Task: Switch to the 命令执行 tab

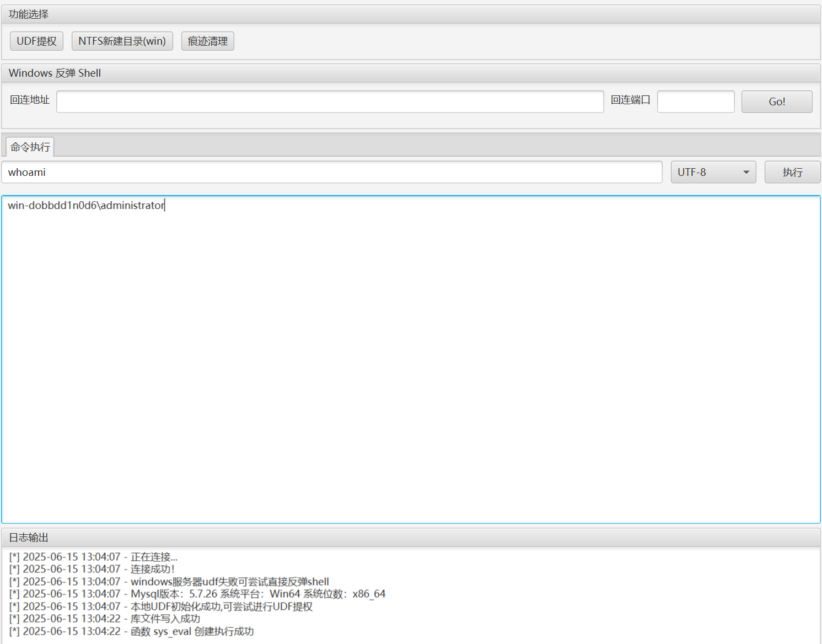Action: click(x=30, y=147)
